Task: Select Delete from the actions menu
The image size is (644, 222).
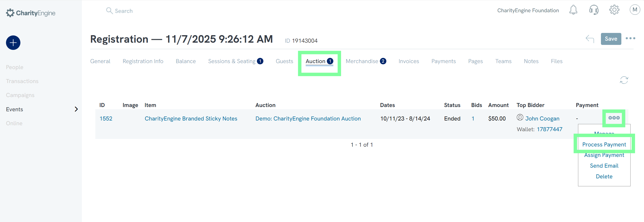Action: tap(604, 176)
